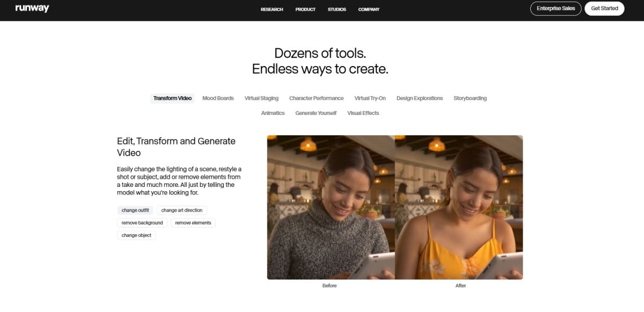
Task: Open the Virtual Staging tab
Action: (x=261, y=98)
